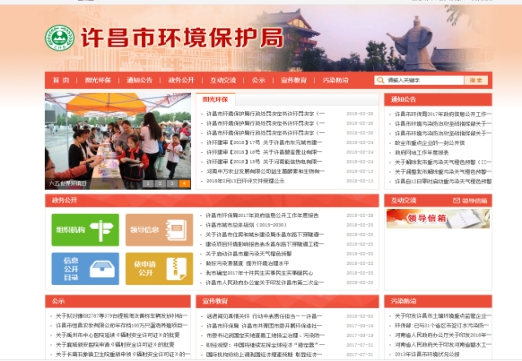
Task: Click the 搜索 search button
Action: pyautogui.click(x=476, y=80)
